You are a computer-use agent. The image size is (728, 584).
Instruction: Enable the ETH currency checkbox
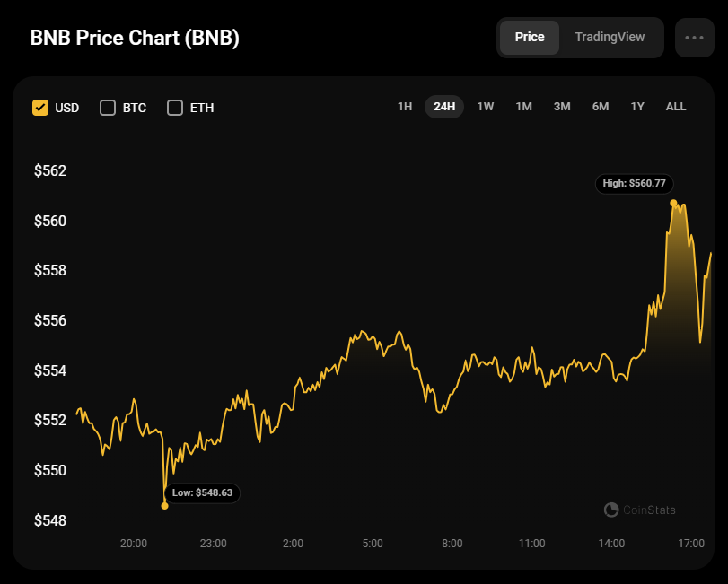click(175, 108)
